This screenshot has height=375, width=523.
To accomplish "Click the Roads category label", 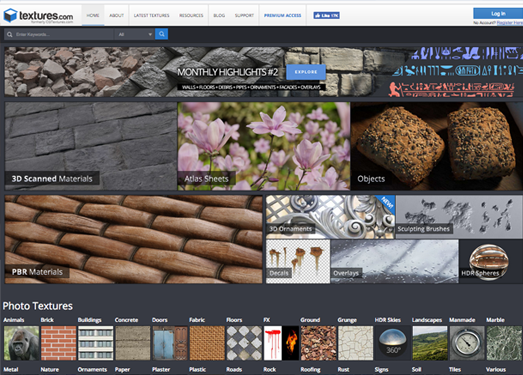I will click(x=234, y=369).
